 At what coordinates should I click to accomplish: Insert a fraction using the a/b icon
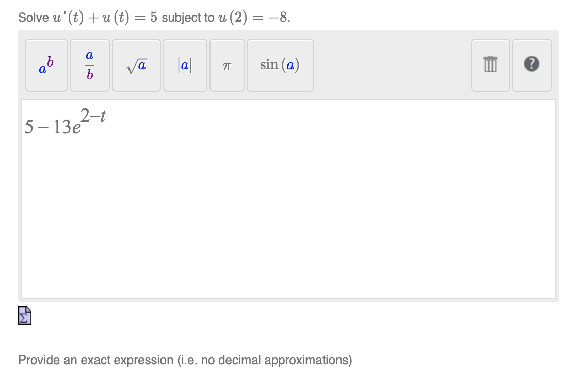(x=89, y=66)
